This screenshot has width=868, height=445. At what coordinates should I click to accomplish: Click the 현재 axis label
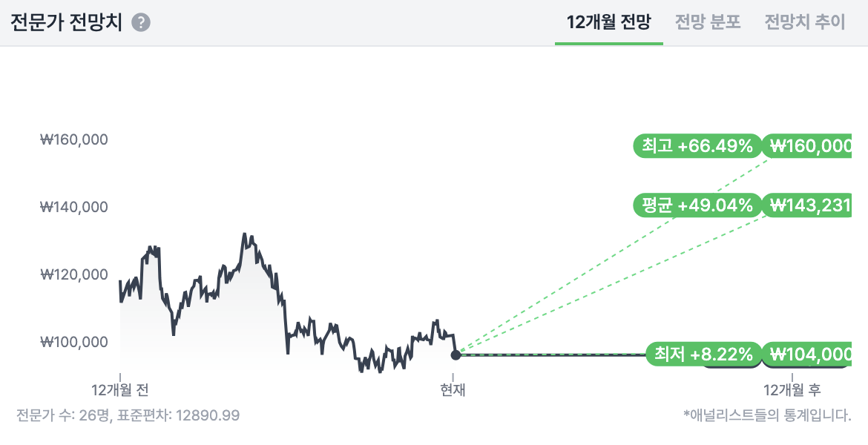[453, 389]
